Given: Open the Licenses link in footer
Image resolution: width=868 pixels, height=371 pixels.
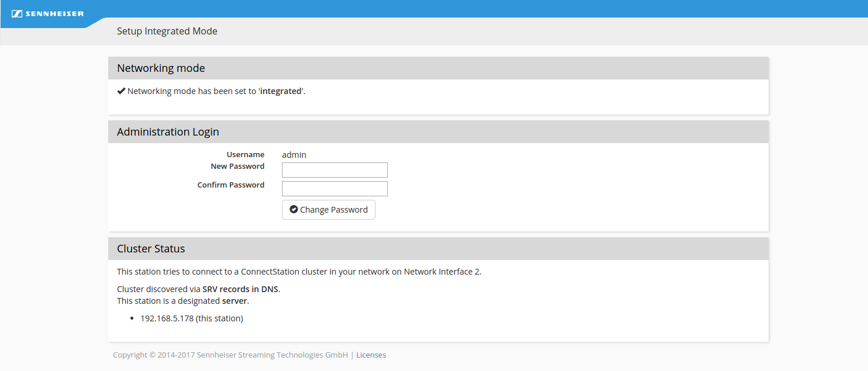Looking at the screenshot, I should coord(371,355).
